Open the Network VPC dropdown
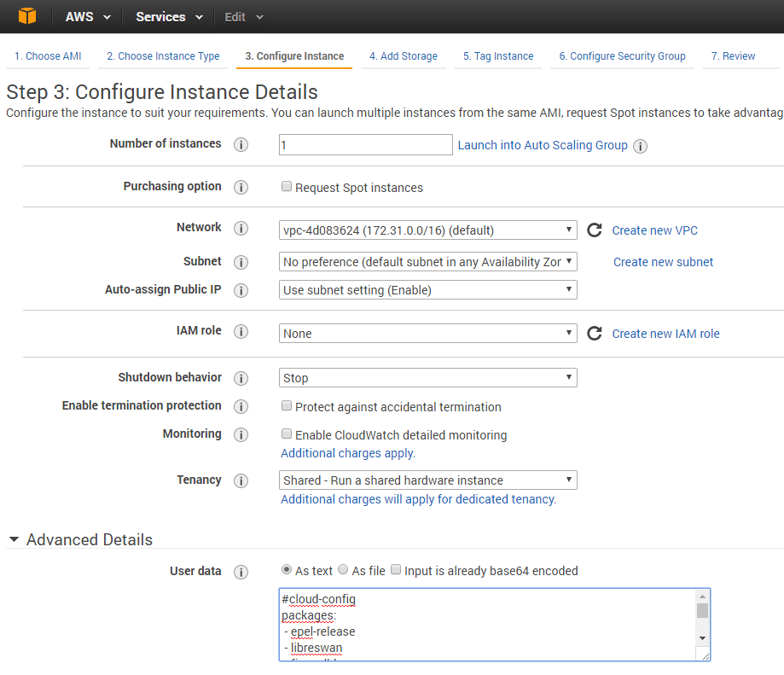784x675 pixels. [428, 230]
